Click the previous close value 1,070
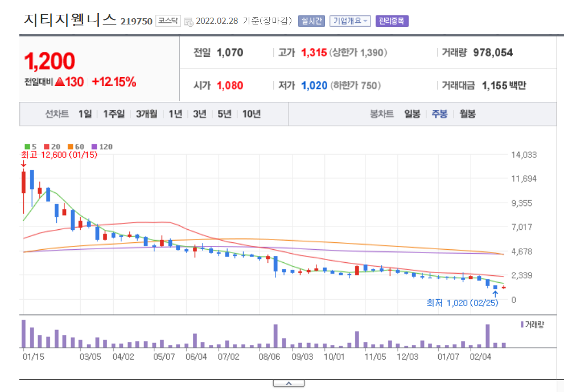 pyautogui.click(x=230, y=53)
